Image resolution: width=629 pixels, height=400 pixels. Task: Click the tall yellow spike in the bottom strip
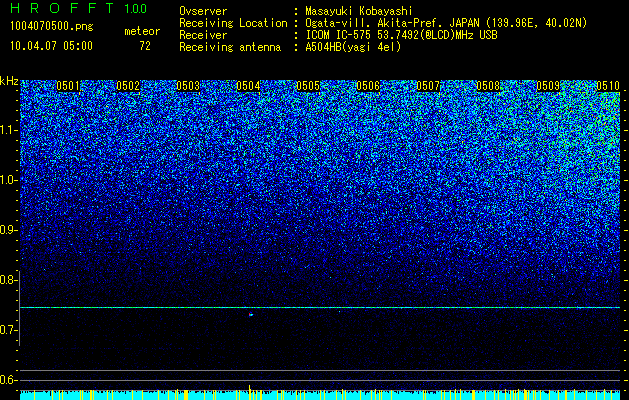(x=250, y=390)
